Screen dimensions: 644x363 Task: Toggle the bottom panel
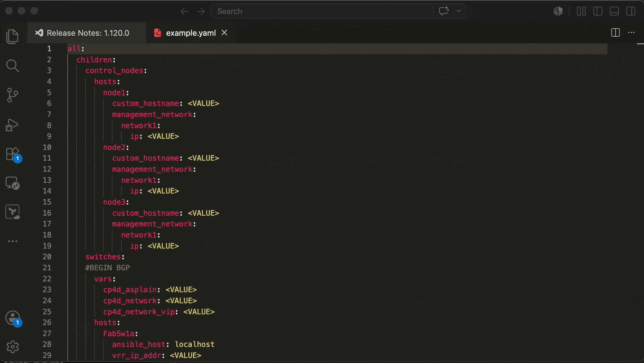614,11
